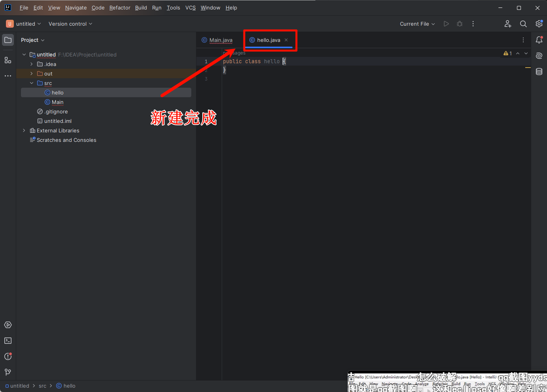Open the untitled project dropdown

pos(24,24)
